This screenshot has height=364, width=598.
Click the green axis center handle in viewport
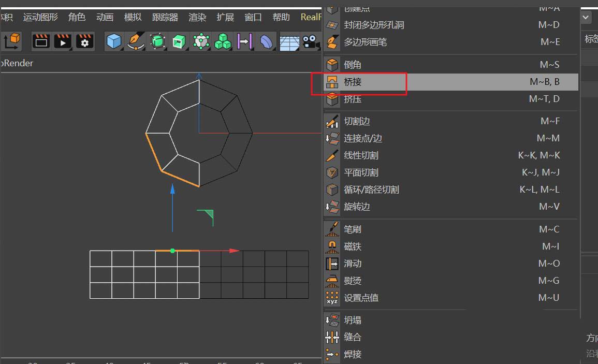click(172, 251)
